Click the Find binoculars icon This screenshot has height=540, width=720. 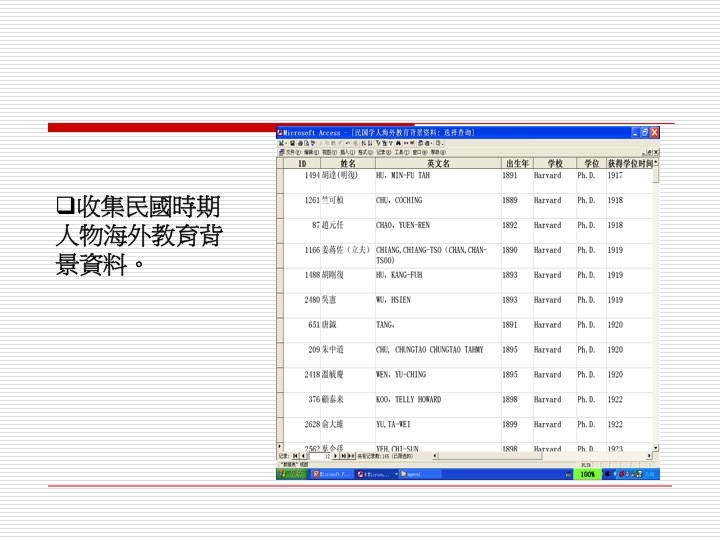[x=398, y=143]
